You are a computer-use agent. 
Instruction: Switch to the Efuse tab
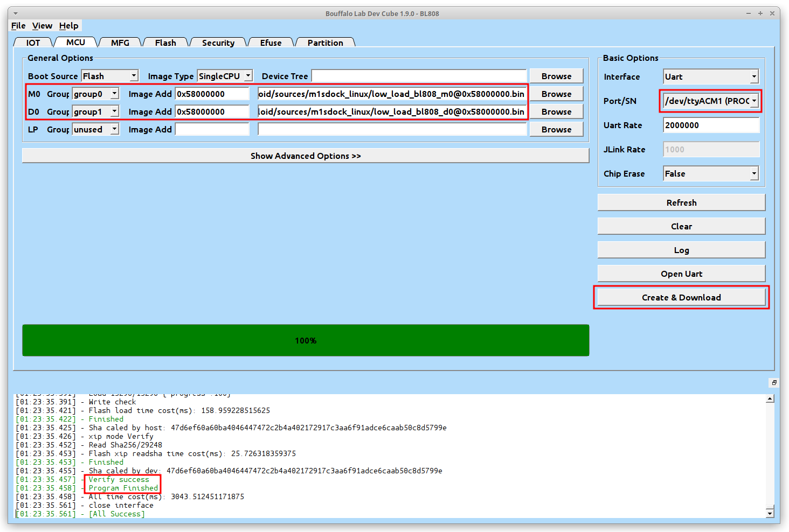click(x=271, y=43)
